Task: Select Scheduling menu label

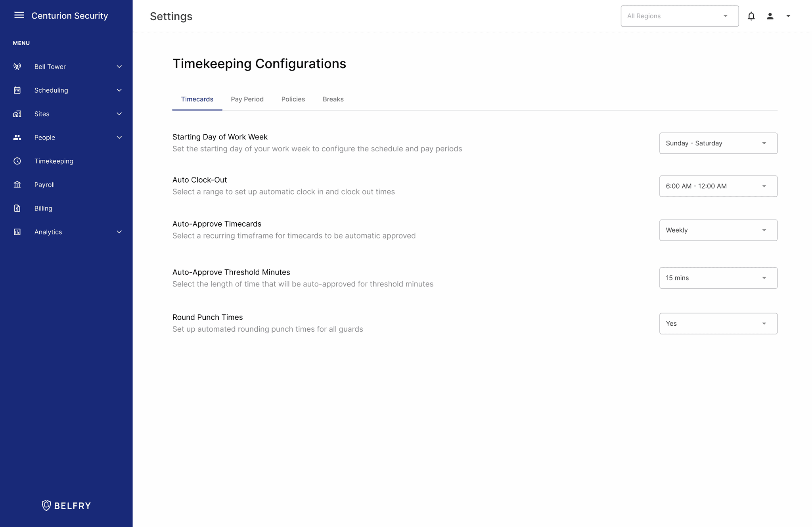Action: (x=51, y=90)
